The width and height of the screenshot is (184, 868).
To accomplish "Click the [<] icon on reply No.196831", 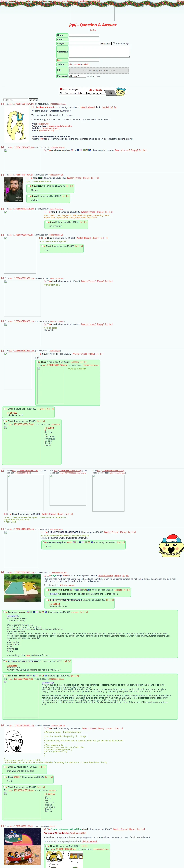I will pyautogui.click(x=86, y=222).
